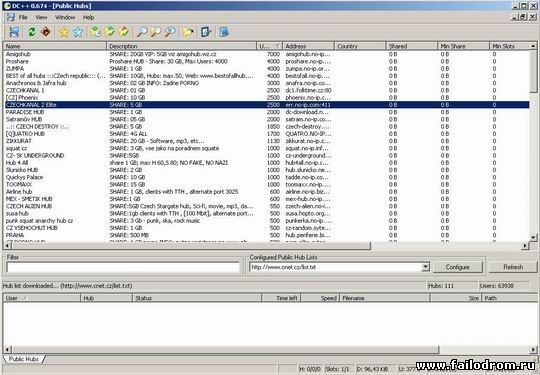This screenshot has width=540, height=375.
Task: Select the highlighted CZECHKANAL 2 Elite row
Action: [266, 105]
